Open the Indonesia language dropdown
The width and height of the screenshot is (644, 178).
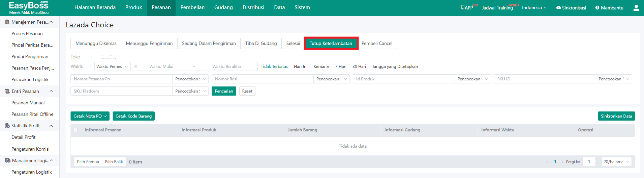[534, 7]
